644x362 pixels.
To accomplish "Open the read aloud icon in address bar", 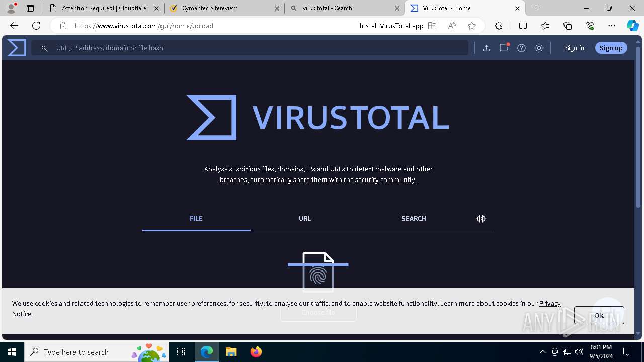I will (452, 26).
